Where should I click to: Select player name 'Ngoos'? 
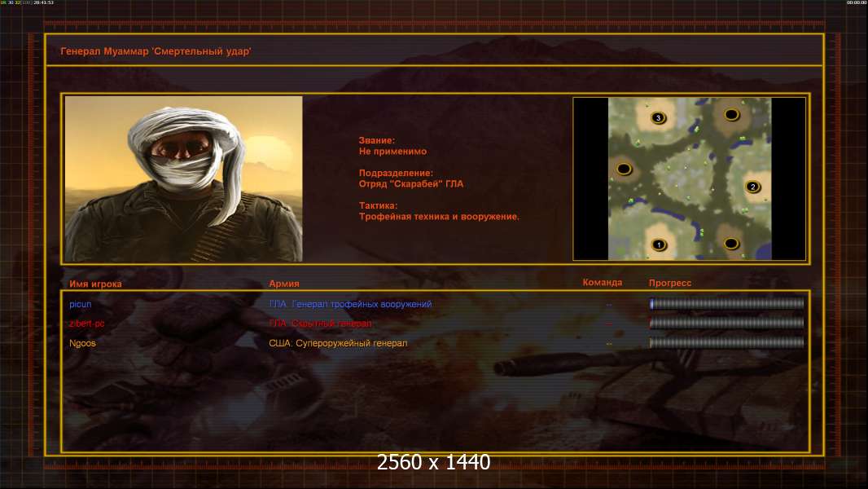coord(82,343)
